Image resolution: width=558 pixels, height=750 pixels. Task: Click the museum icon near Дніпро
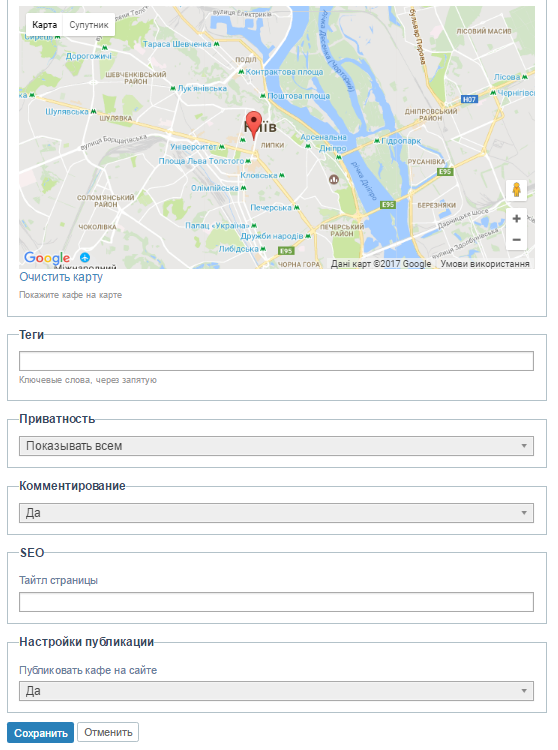(x=334, y=180)
